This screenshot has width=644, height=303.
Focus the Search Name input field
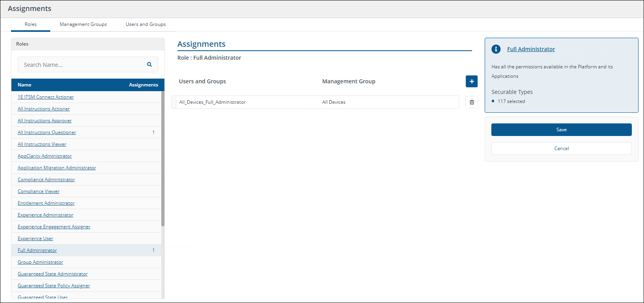(x=82, y=65)
